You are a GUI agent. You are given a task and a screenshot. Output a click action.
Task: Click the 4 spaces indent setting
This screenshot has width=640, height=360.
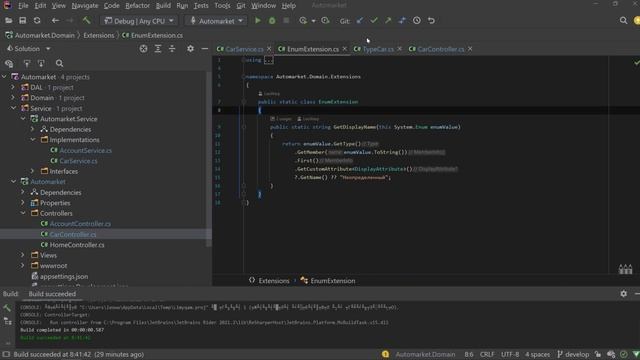click(538, 354)
